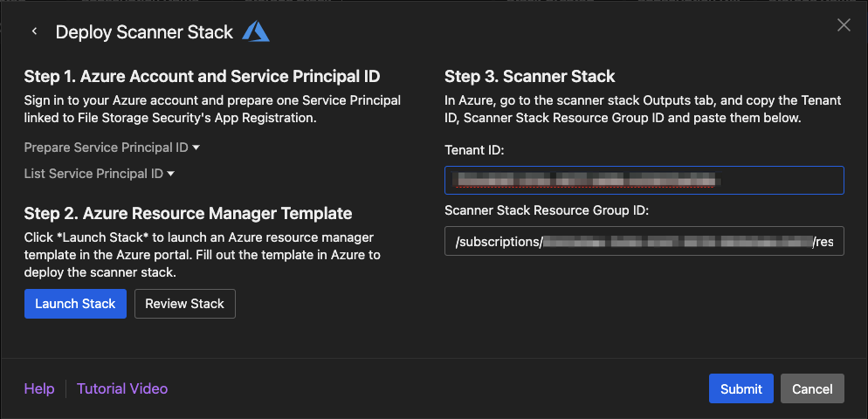Click the Step 3 Scanner Stack heading
868x419 pixels.
tap(529, 77)
